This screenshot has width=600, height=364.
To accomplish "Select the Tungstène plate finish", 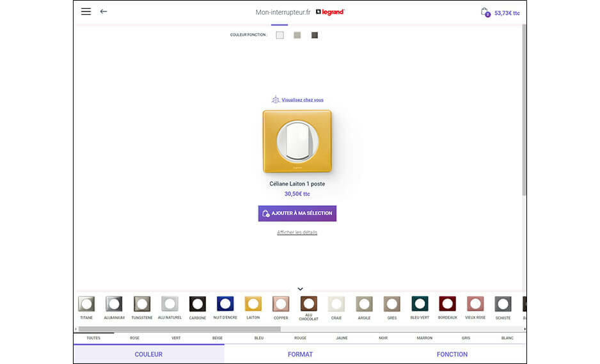I will pyautogui.click(x=142, y=304).
